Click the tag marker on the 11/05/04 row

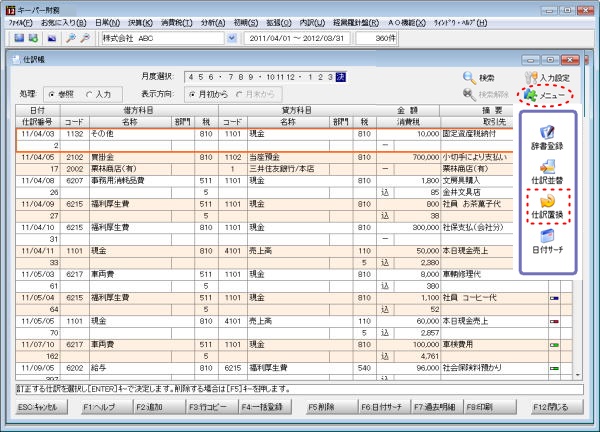[554, 298]
